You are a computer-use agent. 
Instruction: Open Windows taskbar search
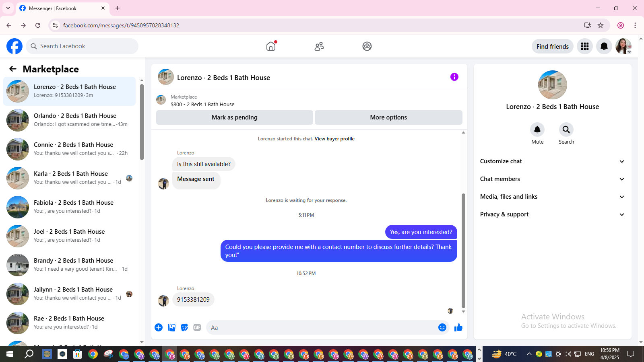[x=29, y=354]
